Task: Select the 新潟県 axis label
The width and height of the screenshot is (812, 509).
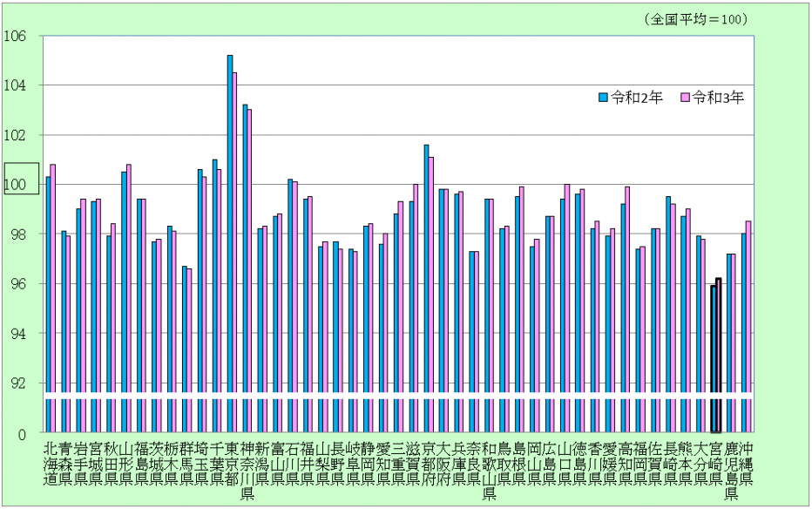Action: pyautogui.click(x=262, y=464)
